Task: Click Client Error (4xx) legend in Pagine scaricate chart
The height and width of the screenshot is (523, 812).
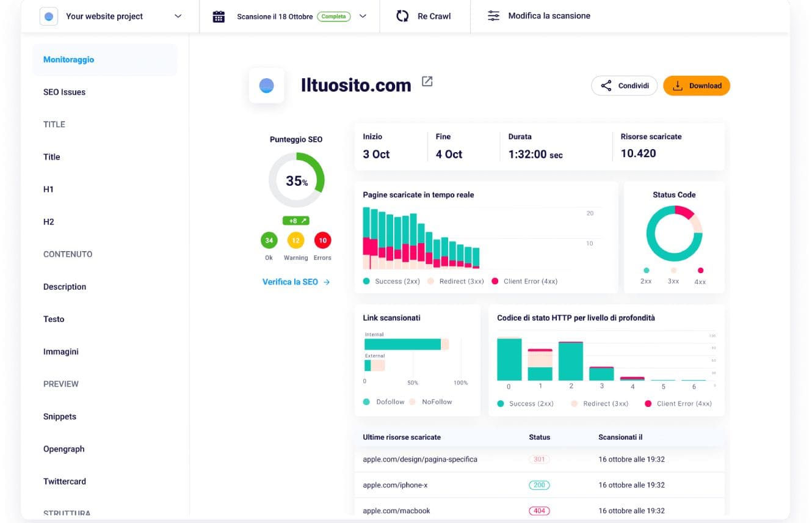Action: 524,281
